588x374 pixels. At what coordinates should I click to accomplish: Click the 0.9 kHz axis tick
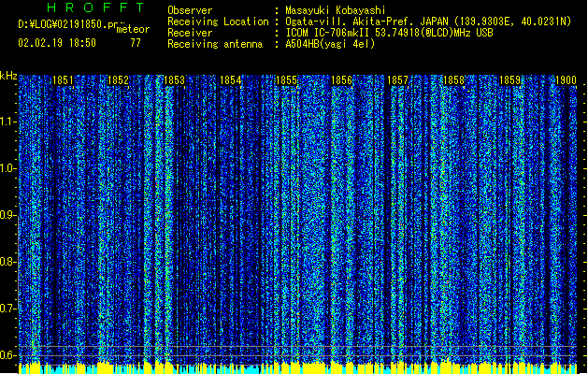(7, 215)
